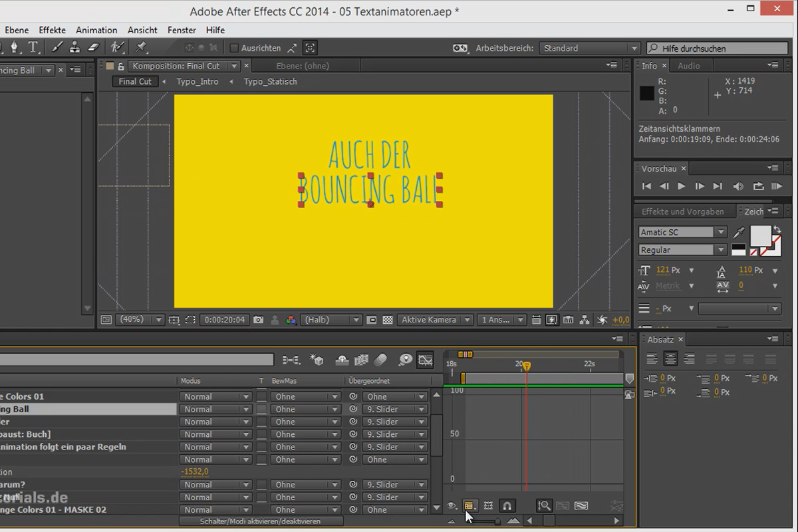The width and height of the screenshot is (798, 532).
Task: Open the Aktive Kamera view dropdown
Action: pos(435,320)
